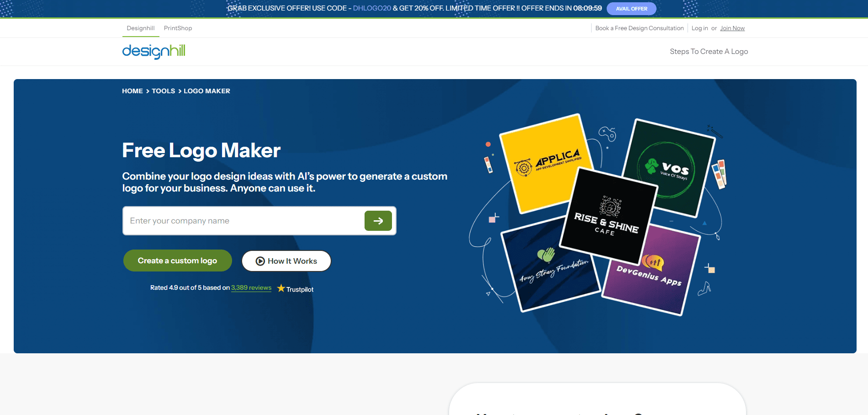Click the green arrow submit button
The image size is (868, 415).
tap(378, 221)
